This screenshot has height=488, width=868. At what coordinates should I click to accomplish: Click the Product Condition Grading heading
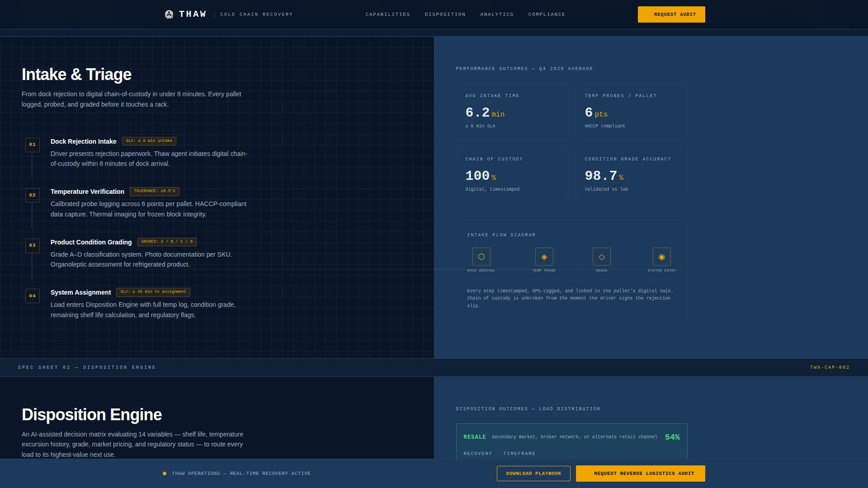(x=91, y=242)
